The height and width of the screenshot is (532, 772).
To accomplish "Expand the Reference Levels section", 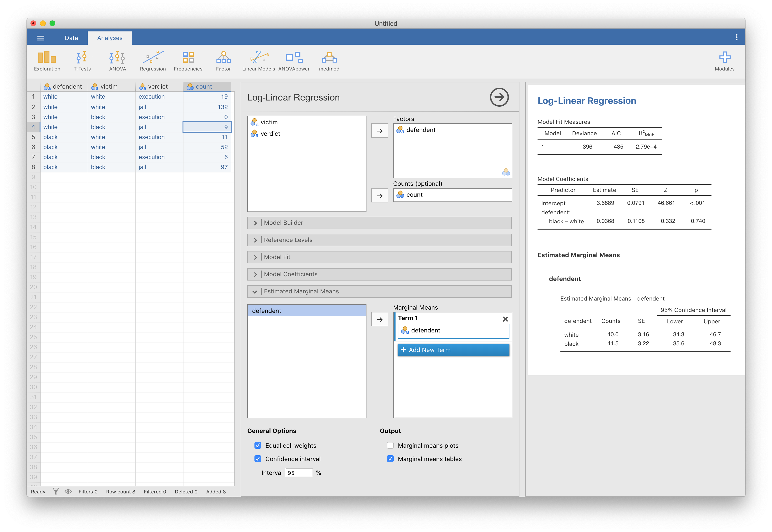I will coord(379,240).
